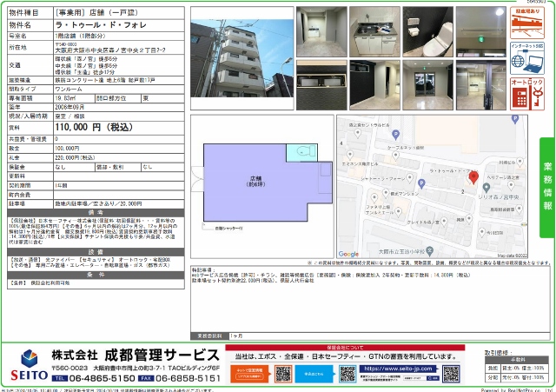
Task: Open the thumbnail showing glass entrance doors
Action: [428, 85]
